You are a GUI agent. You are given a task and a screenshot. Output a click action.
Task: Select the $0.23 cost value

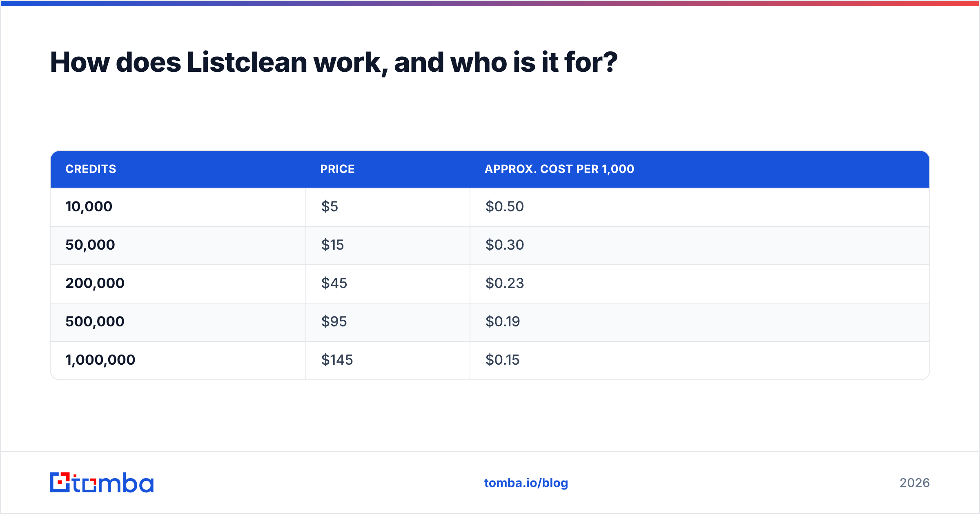click(504, 283)
